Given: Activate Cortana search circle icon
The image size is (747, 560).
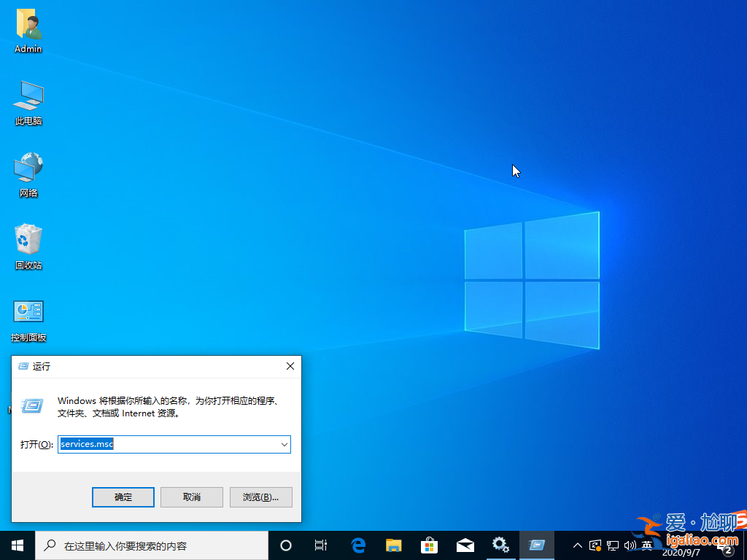Looking at the screenshot, I should click(285, 545).
